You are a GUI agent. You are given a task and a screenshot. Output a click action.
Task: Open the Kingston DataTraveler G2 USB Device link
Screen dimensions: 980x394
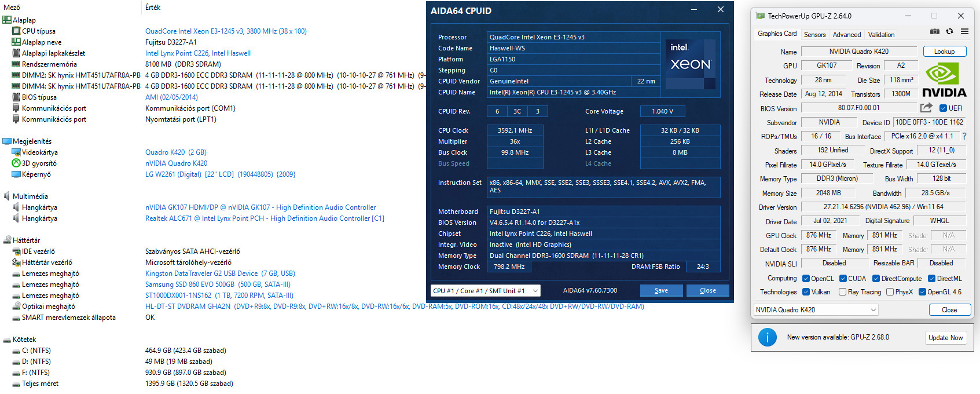click(220, 273)
